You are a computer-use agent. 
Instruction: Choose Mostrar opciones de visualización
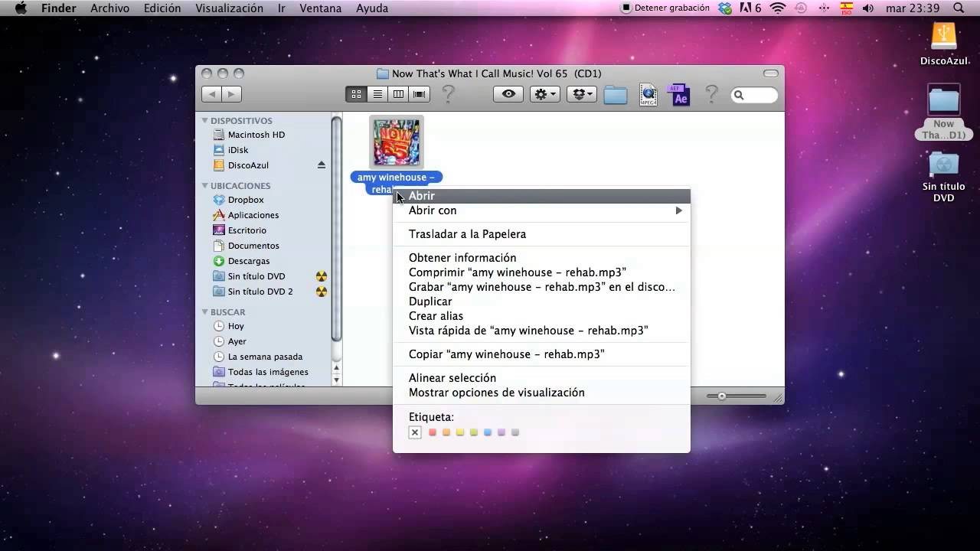pos(541,393)
